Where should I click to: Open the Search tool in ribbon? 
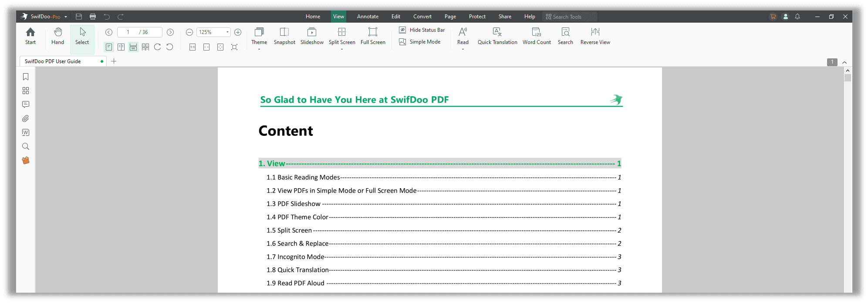[565, 36]
